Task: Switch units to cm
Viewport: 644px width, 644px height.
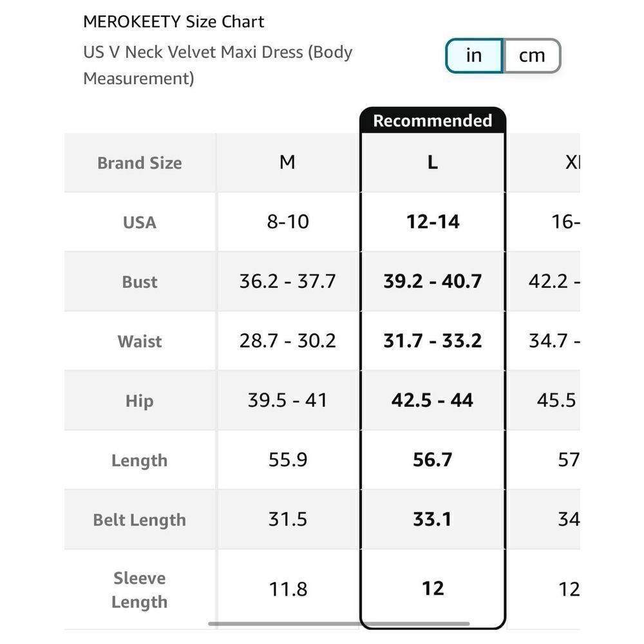Action: coord(532,55)
